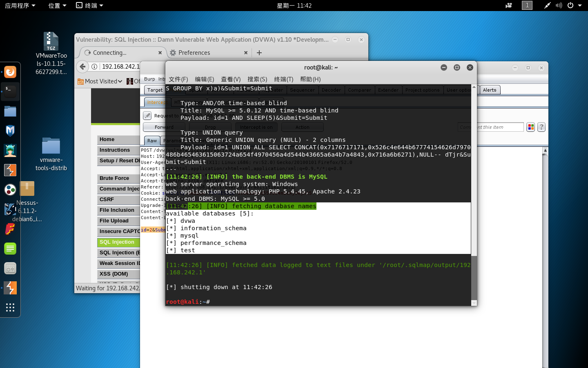Open the Nessus package on desktop
Screen dimensions: 588x368
[x=27, y=202]
